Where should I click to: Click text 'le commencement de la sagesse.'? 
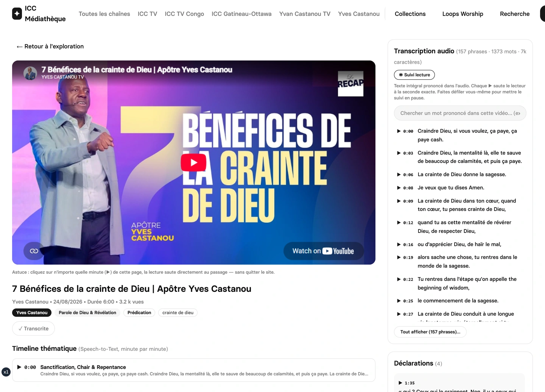point(458,301)
